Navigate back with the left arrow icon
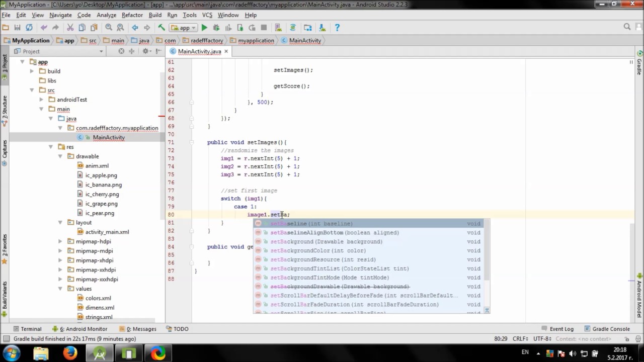The image size is (644, 362). 135,28
